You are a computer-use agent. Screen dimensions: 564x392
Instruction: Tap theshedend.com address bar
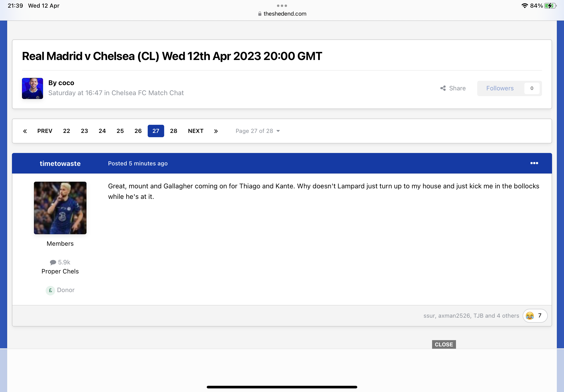click(282, 14)
